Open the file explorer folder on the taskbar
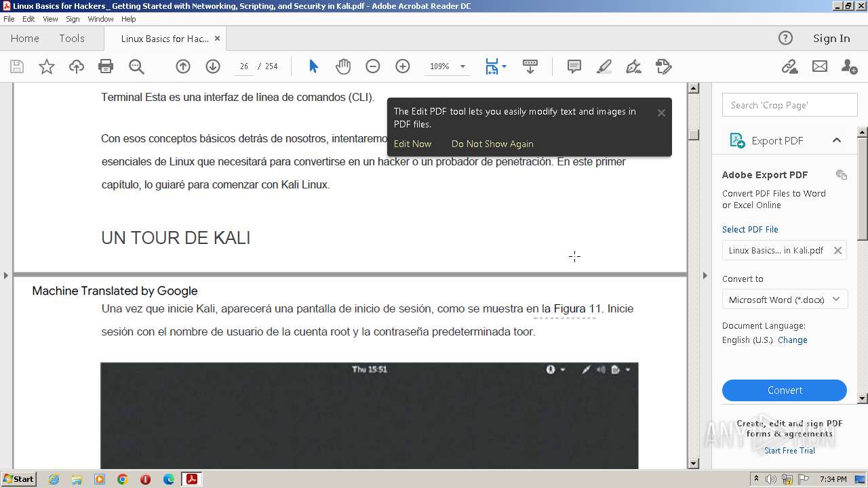 77,479
